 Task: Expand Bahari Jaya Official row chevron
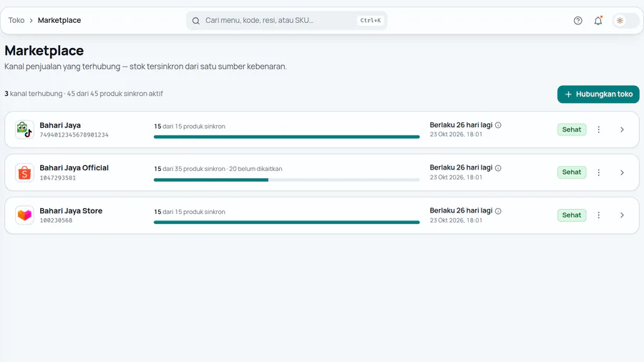click(622, 172)
